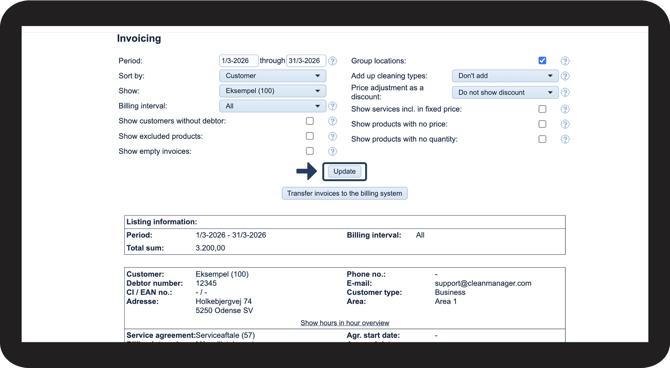This screenshot has width=670, height=368.
Task: Tick Show services incl. in fixed price
Action: [x=542, y=109]
